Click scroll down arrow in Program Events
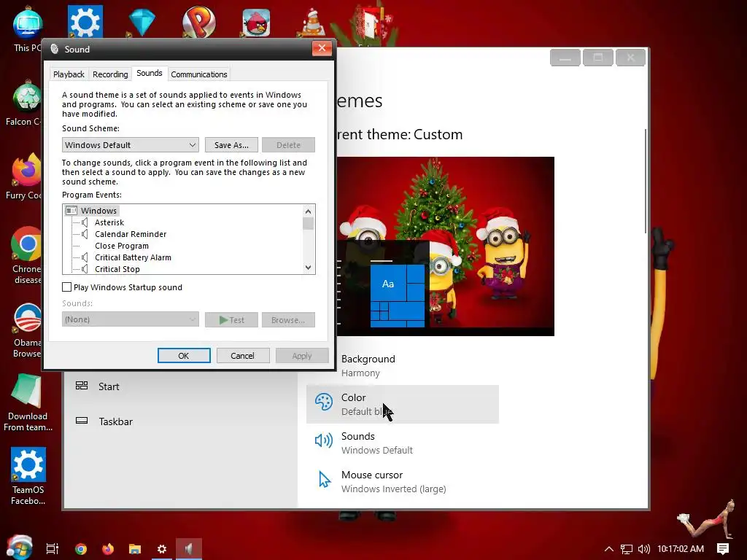Viewport: 747px width, 560px height. pyautogui.click(x=309, y=268)
